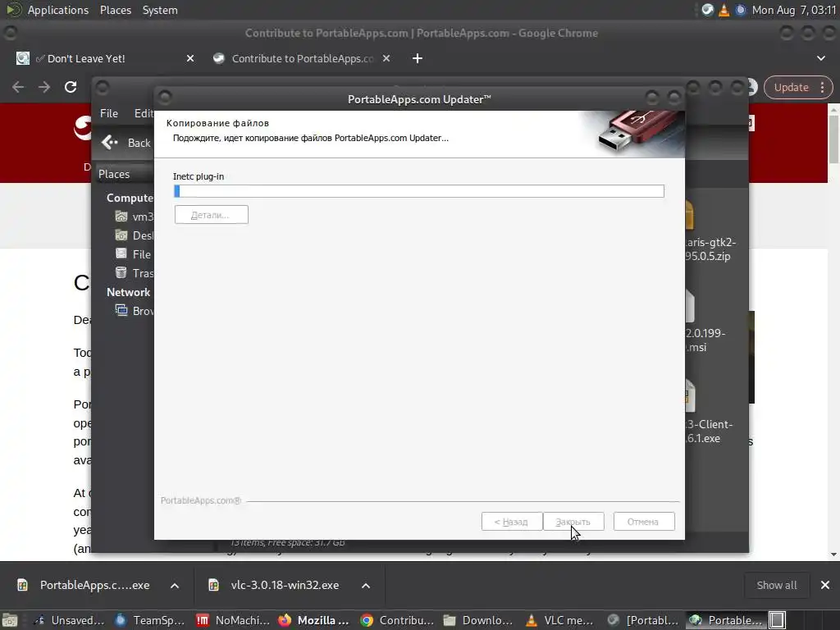Open the Applications menu in top panel

58,10
